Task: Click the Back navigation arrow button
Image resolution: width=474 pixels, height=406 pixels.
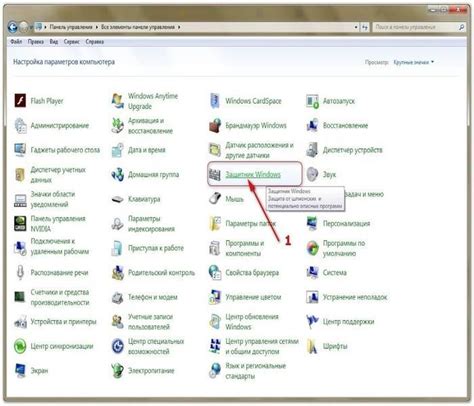Action: 13,27
